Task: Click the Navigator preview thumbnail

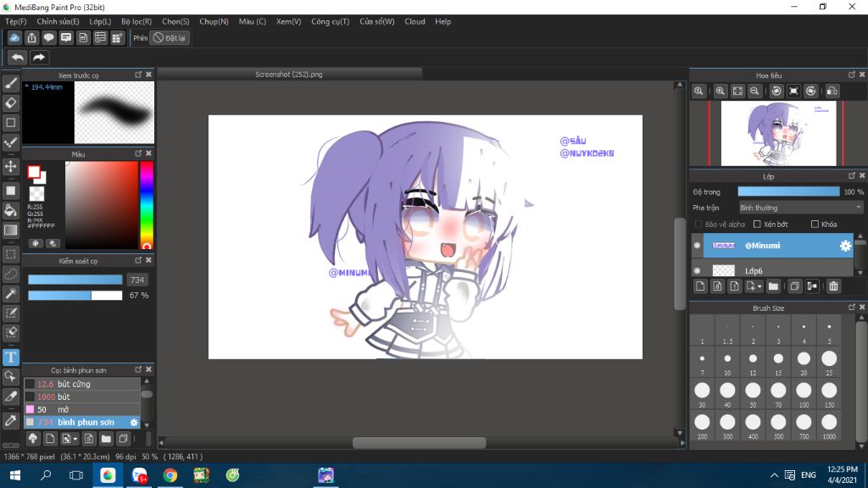Action: [778, 133]
